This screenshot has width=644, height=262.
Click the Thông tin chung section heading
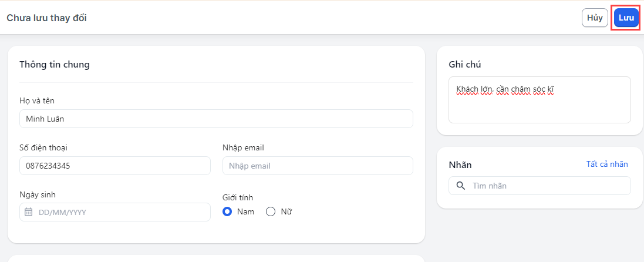point(55,65)
